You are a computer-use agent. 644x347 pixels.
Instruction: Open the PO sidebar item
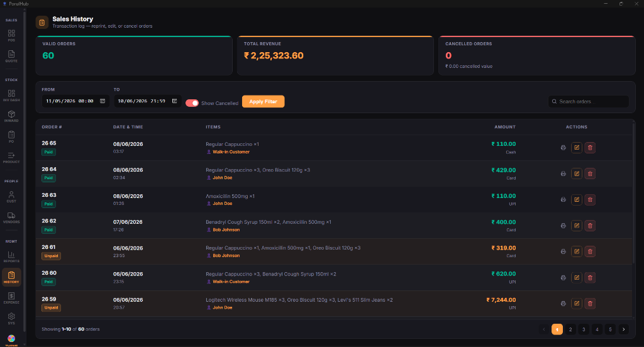click(11, 137)
